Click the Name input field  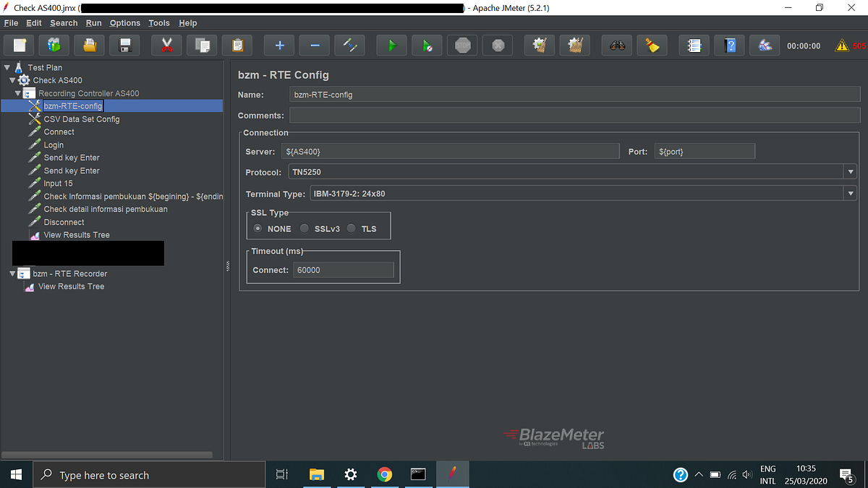(x=574, y=95)
